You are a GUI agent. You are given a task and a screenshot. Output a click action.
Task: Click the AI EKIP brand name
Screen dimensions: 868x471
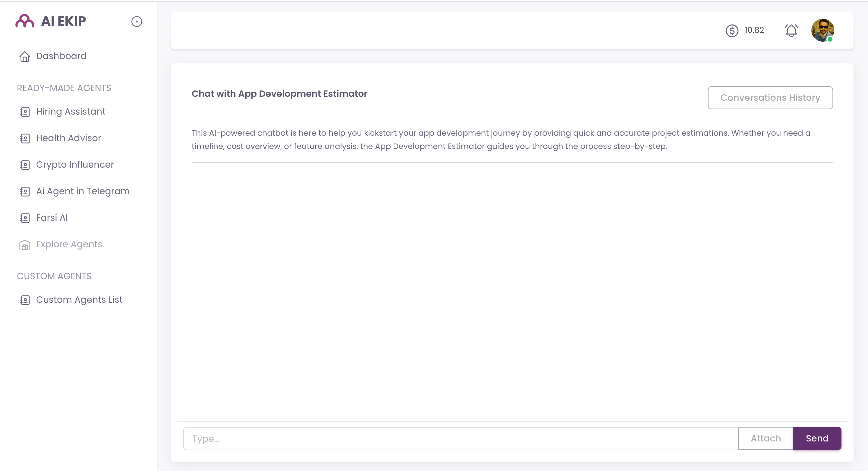pos(63,21)
